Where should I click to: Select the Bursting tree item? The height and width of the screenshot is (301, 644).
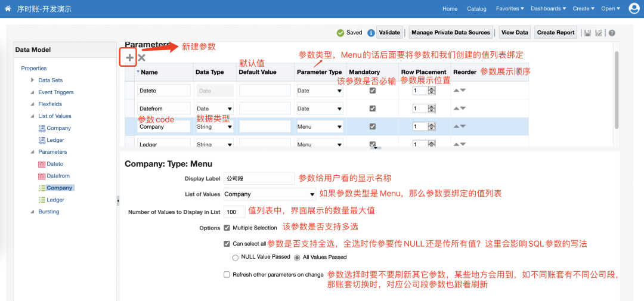(x=49, y=212)
